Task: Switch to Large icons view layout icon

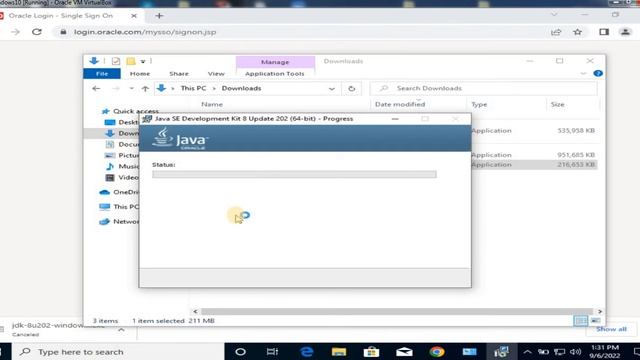Action: pos(596,321)
